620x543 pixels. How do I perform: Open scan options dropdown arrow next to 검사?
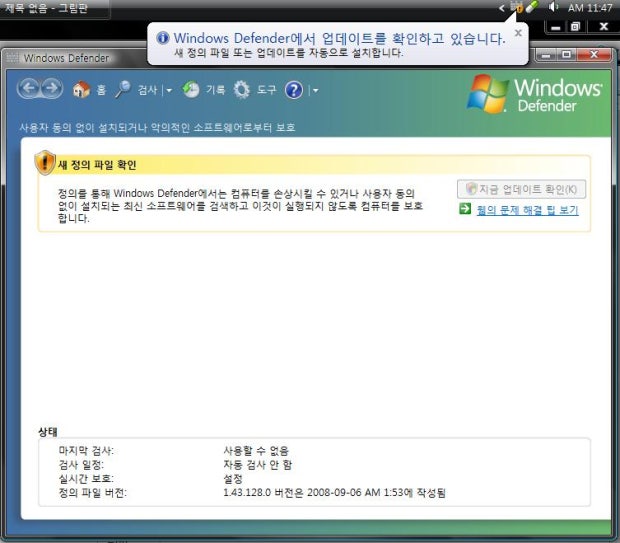[169, 91]
